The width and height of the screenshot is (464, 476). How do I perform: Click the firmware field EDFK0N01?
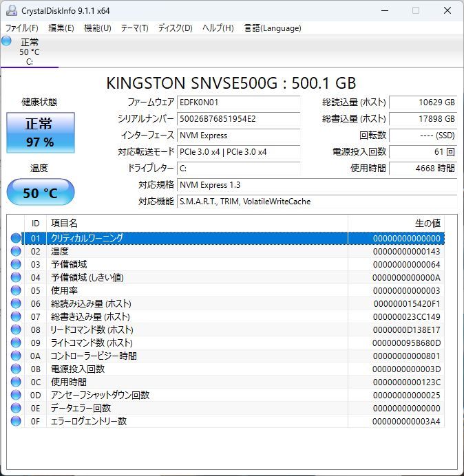coord(238,102)
